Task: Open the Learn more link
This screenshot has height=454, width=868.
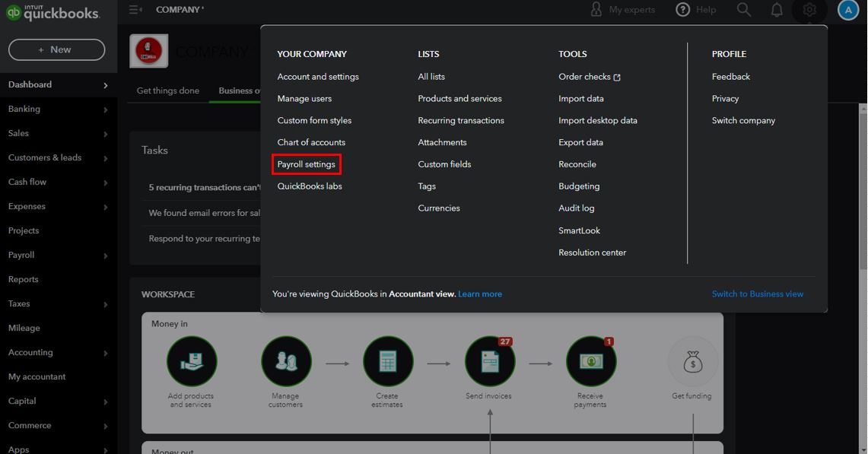Action: tap(479, 294)
